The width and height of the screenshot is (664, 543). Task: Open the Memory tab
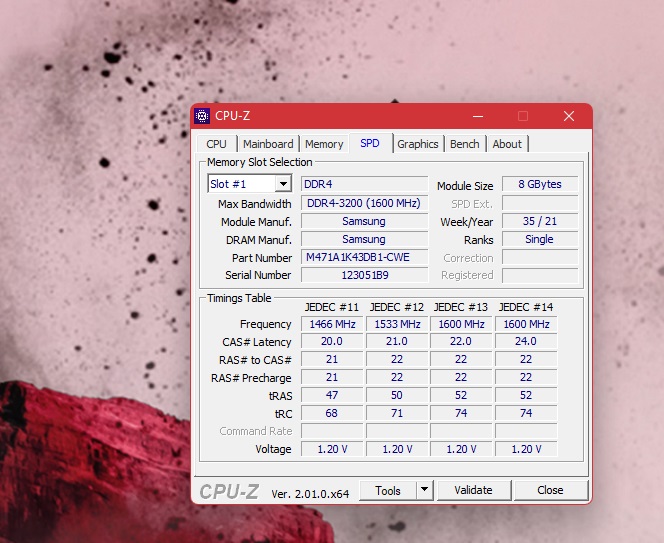pyautogui.click(x=324, y=144)
